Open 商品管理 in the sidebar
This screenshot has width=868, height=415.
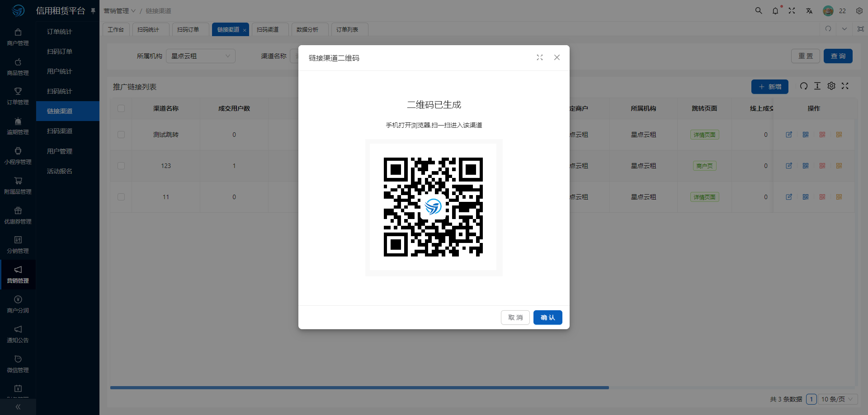tap(18, 67)
